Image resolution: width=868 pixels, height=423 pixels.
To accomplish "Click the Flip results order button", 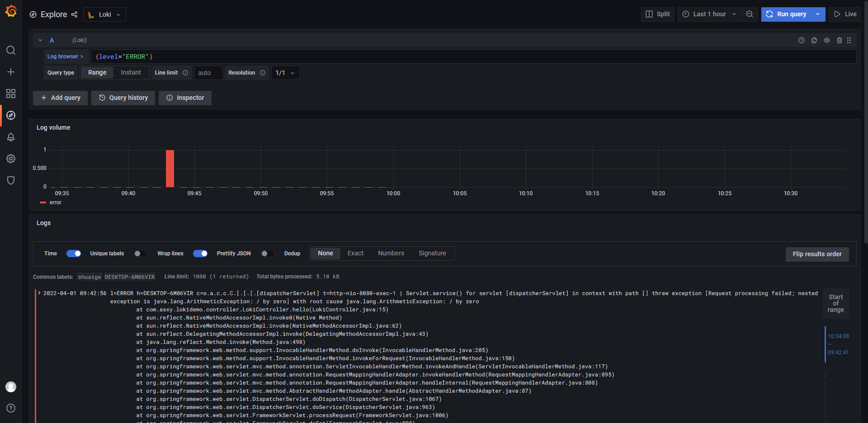I will (x=817, y=254).
